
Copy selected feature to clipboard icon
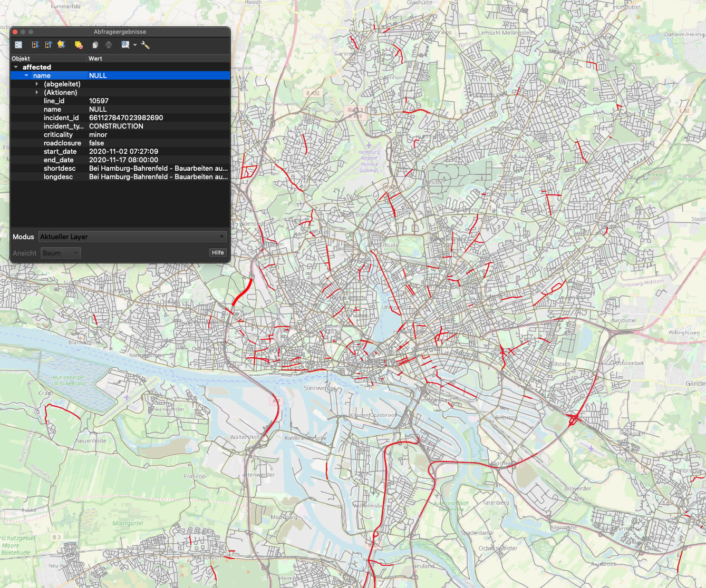(x=95, y=45)
